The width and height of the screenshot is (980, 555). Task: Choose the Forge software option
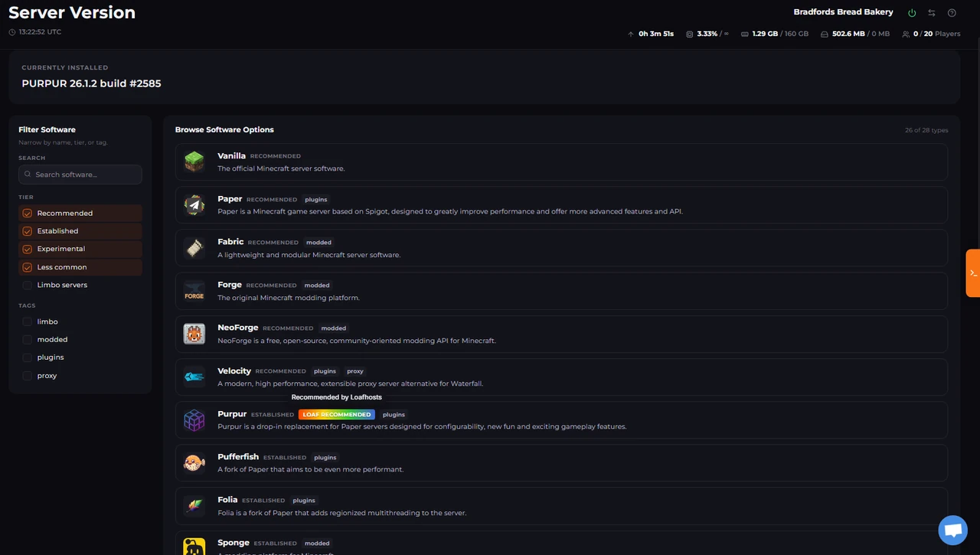point(561,291)
